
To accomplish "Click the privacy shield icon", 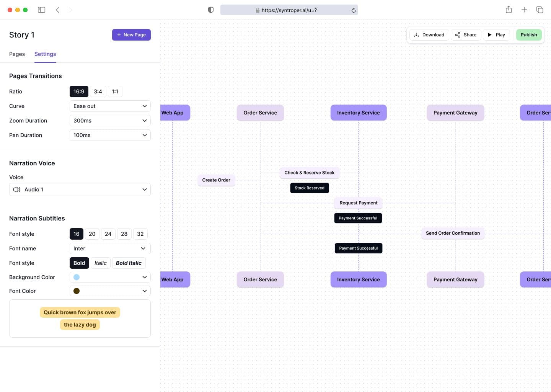I will coord(210,10).
